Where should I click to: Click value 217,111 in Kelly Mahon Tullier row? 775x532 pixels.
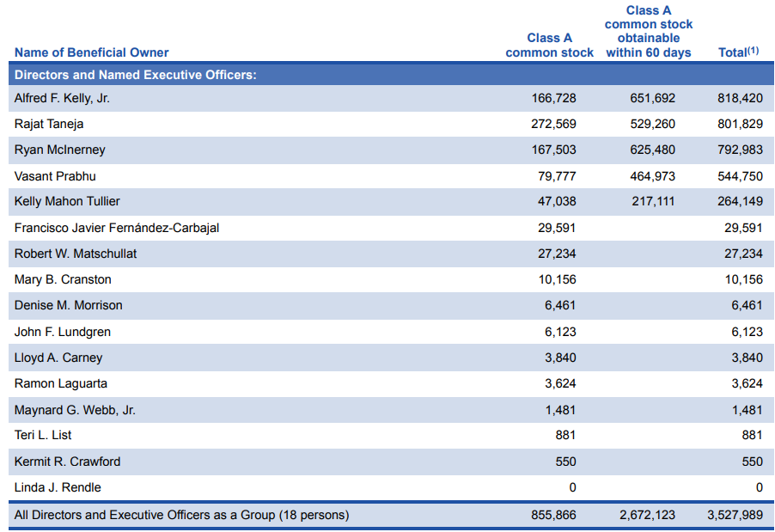653,201
